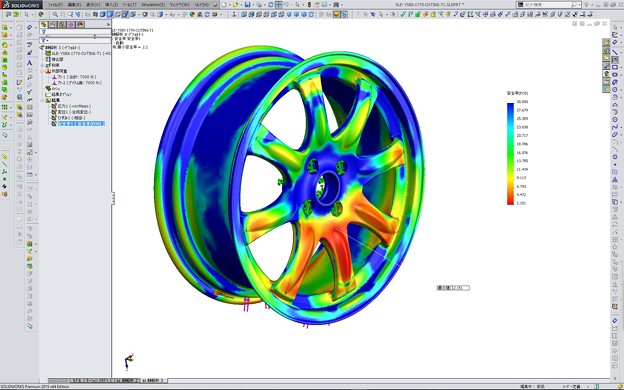Open the Appearances color ball task pane icon
The height and width of the screenshot is (390, 624).
[x=606, y=74]
